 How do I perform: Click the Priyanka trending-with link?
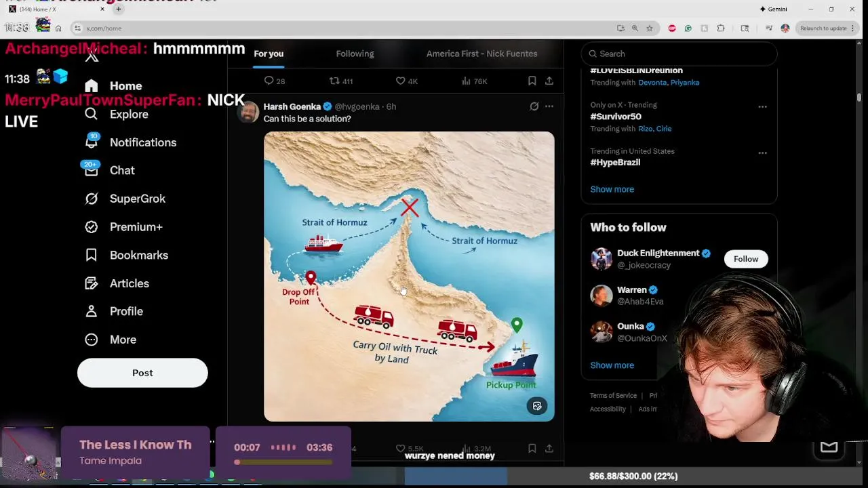[685, 83]
